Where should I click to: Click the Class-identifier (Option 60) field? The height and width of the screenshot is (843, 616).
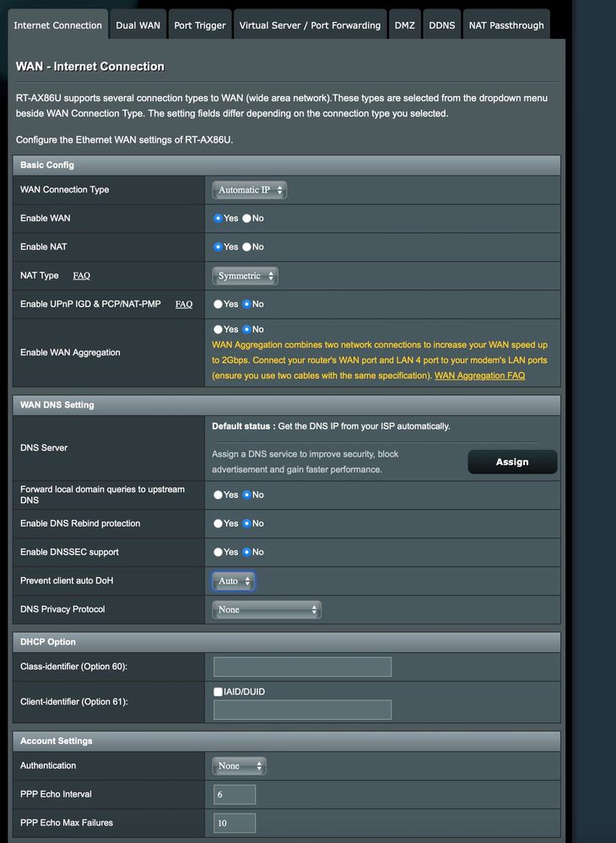(302, 667)
